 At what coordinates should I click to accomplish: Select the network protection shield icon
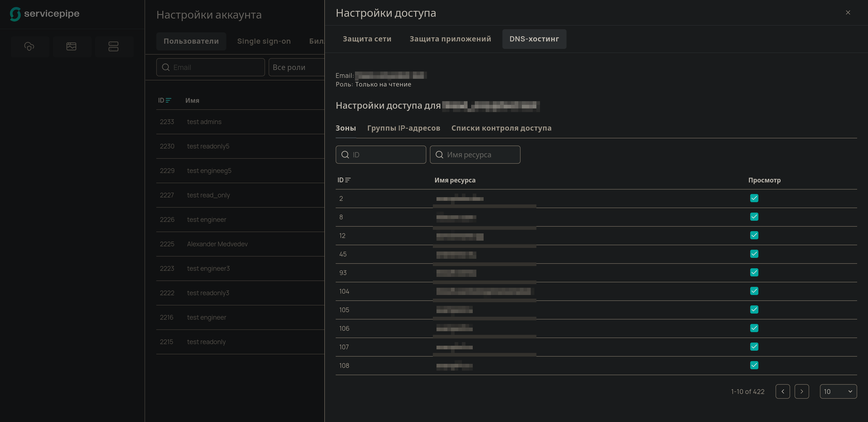[x=30, y=46]
